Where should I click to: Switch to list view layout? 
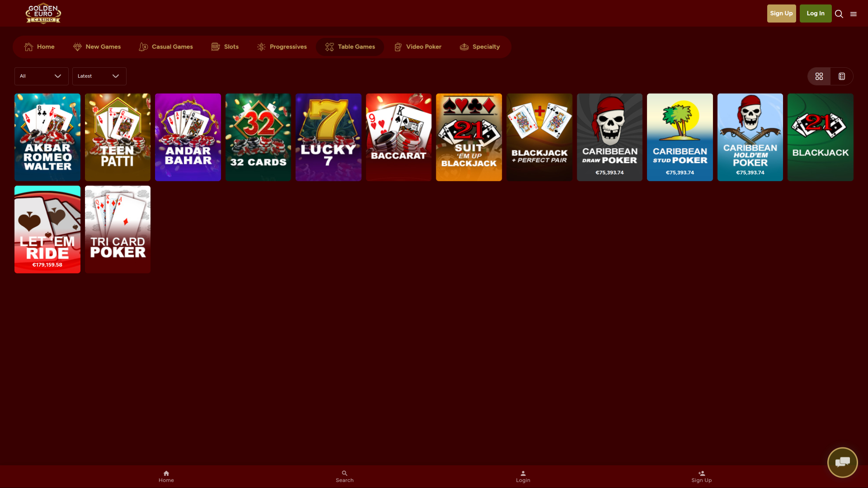pos(841,76)
